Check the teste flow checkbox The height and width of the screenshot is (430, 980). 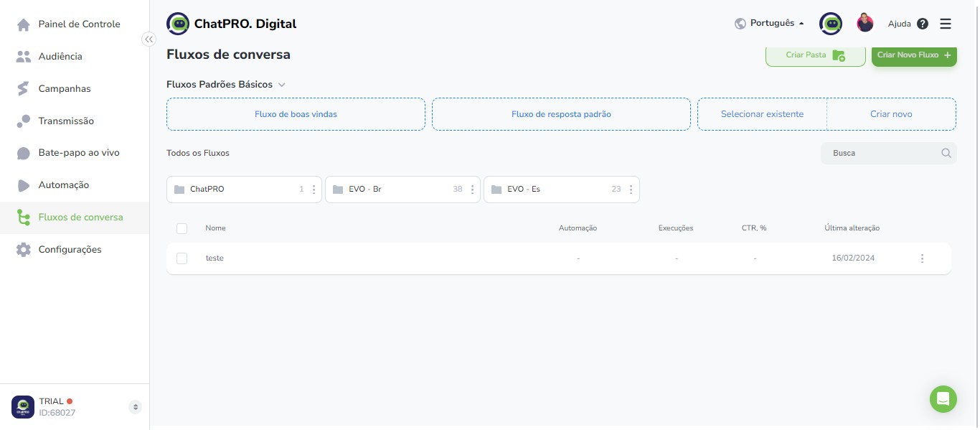point(182,258)
